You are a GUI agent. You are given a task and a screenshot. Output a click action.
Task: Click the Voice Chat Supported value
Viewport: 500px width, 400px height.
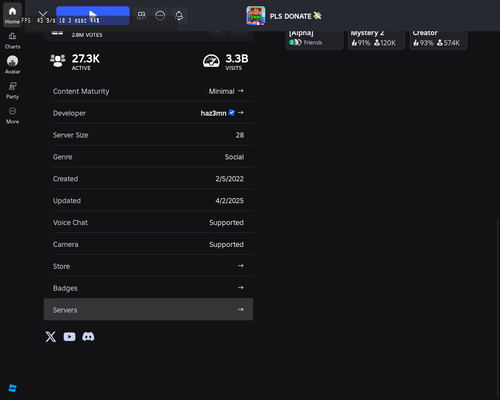pos(226,223)
